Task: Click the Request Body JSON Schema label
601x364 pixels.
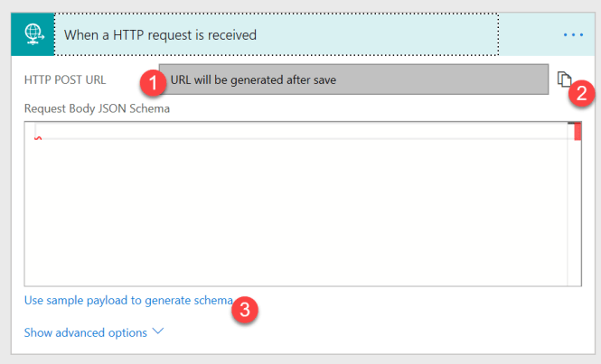Action: 97,108
